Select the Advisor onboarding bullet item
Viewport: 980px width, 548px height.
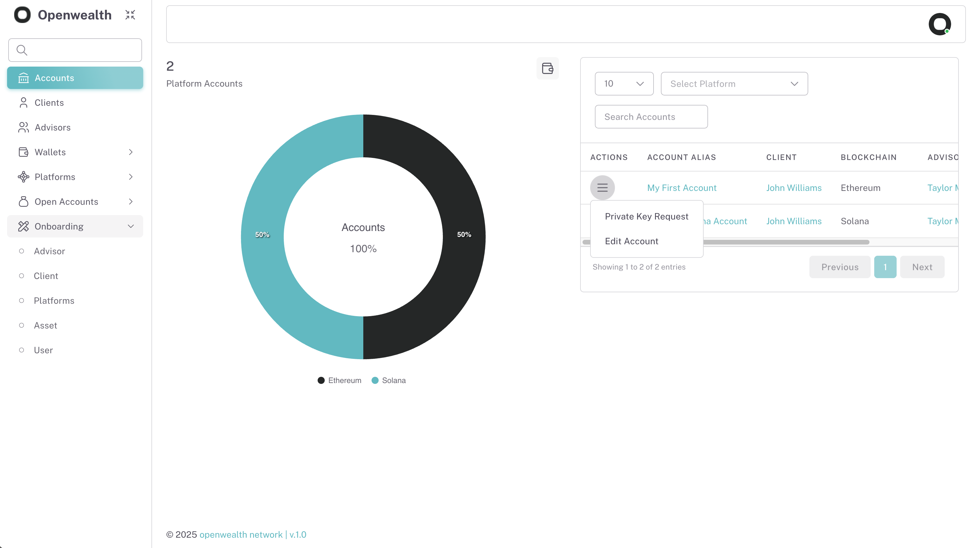pos(49,251)
